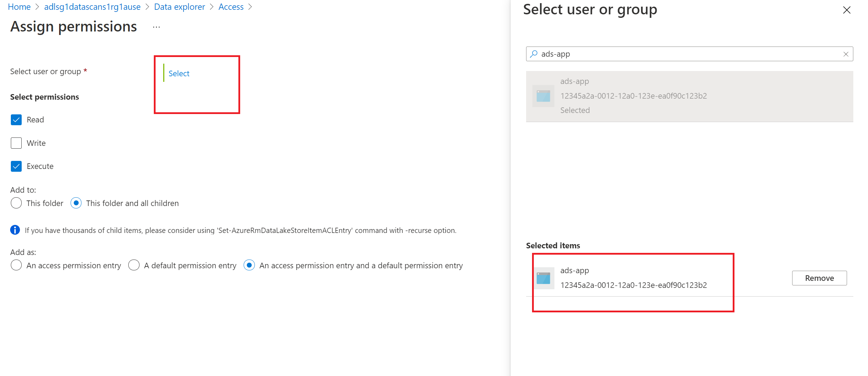
Task: Click into the ads-app search input field
Action: (x=689, y=54)
